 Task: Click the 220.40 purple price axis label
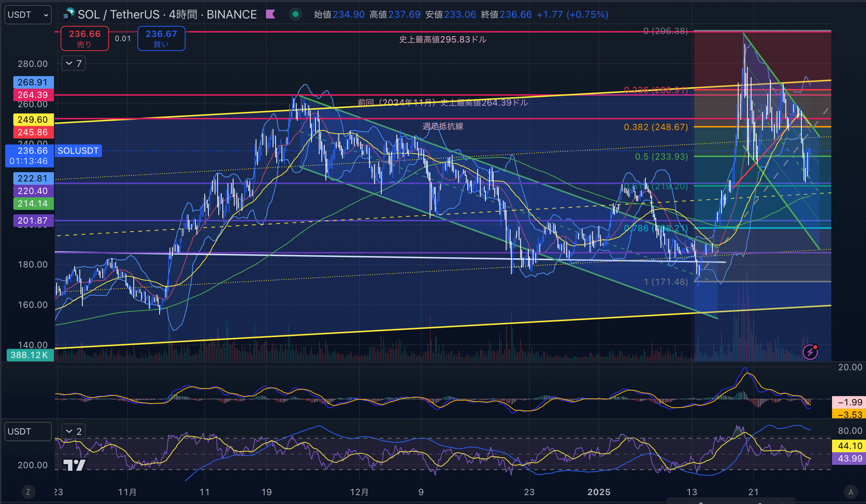coord(33,191)
